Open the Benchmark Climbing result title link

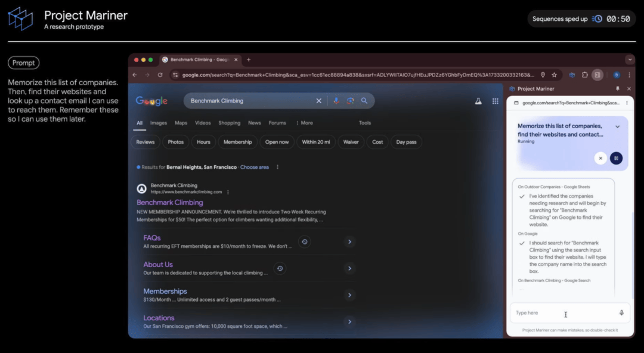(x=169, y=203)
